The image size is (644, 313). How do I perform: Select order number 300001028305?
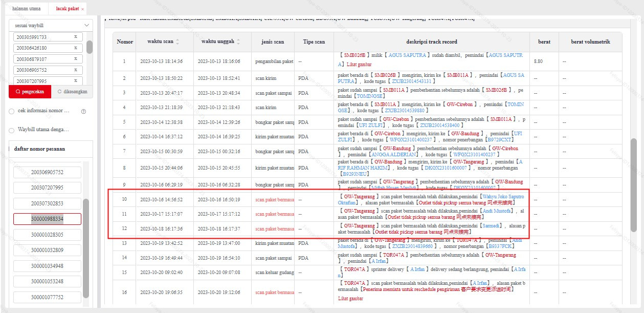(47, 235)
